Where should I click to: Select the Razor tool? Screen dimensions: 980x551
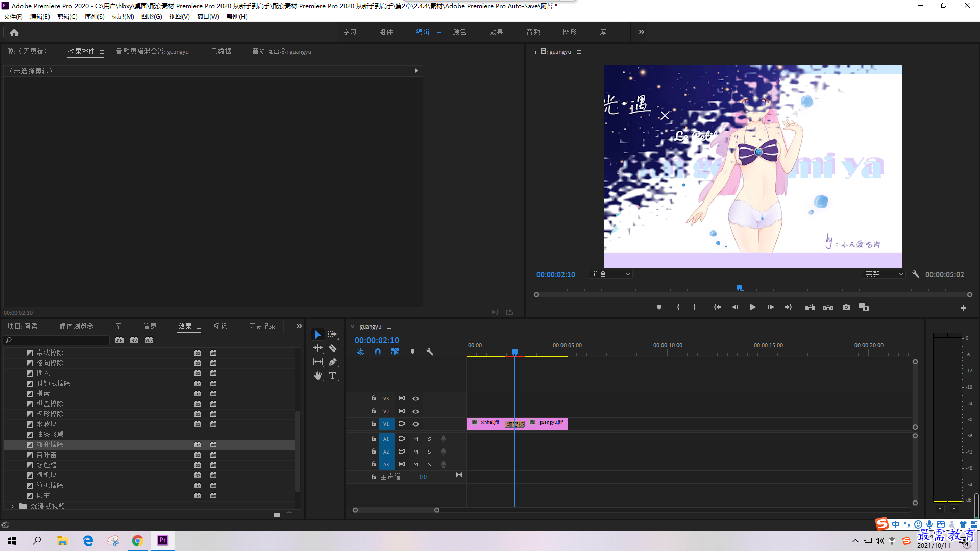(333, 348)
